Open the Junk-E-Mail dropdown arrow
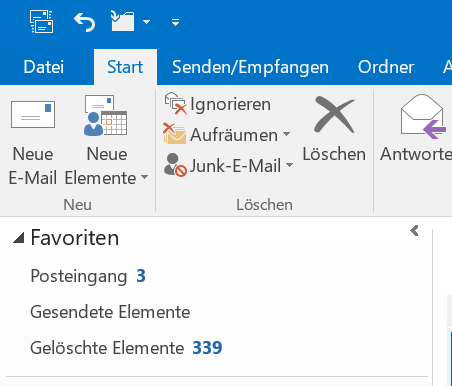Viewport: 452px width, 386px height. (289, 165)
